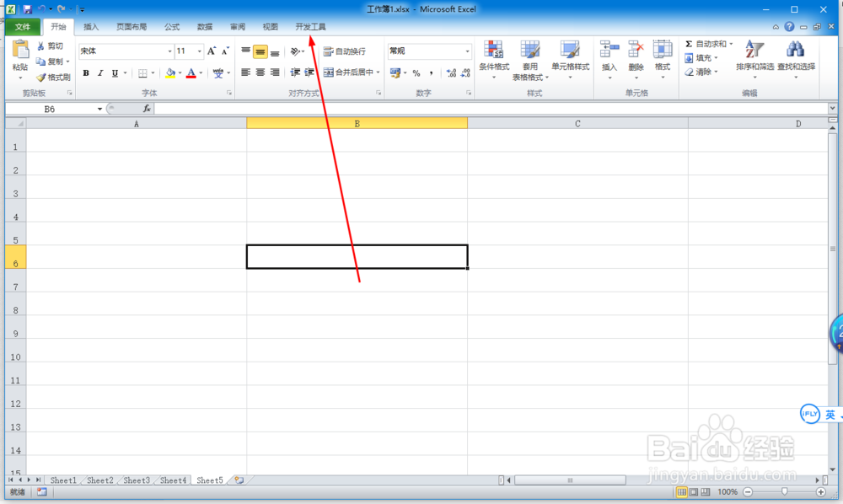Open the Number group dialog launcher

click(469, 93)
